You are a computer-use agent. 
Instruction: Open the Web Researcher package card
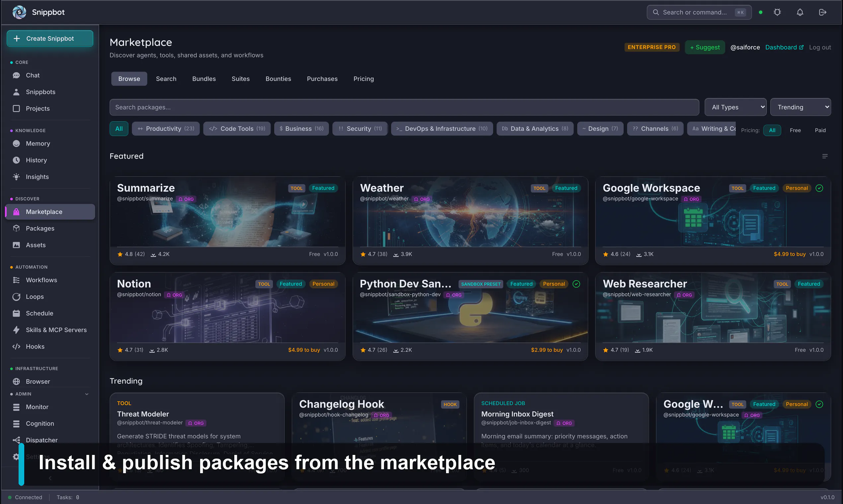pyautogui.click(x=713, y=317)
